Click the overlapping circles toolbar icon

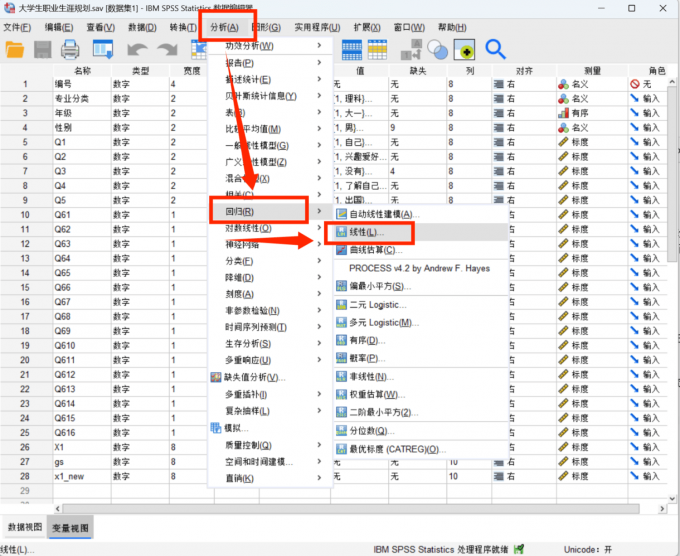(438, 49)
